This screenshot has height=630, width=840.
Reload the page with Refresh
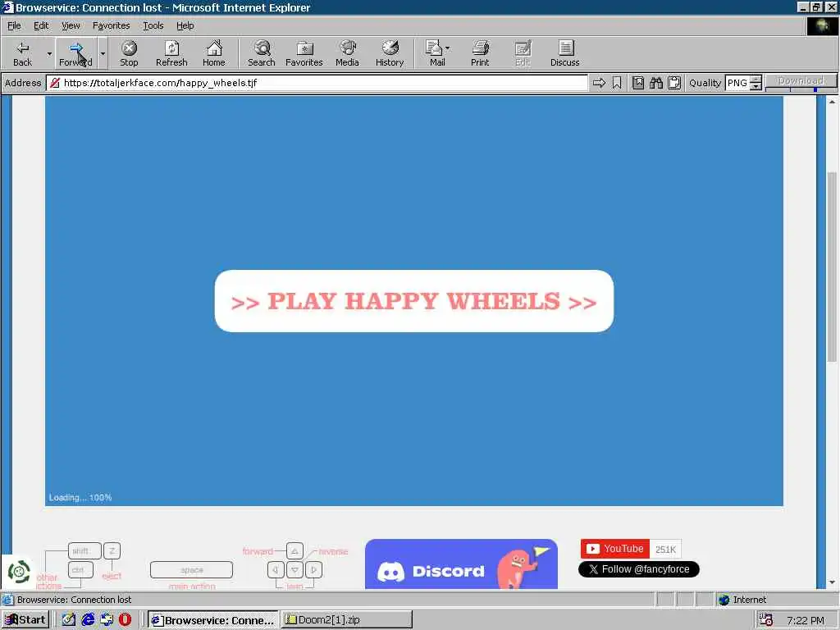tap(171, 53)
